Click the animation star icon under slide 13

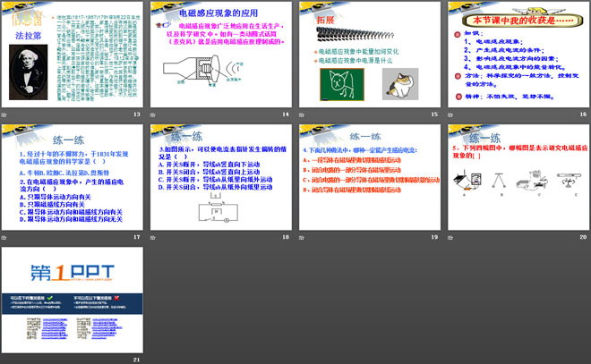coord(4,114)
